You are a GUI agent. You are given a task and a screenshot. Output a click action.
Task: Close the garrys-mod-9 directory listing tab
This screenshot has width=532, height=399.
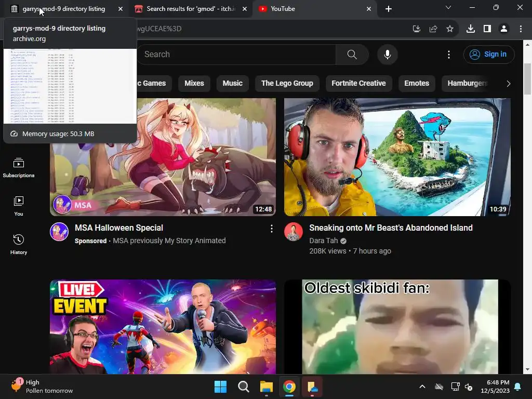pyautogui.click(x=121, y=9)
